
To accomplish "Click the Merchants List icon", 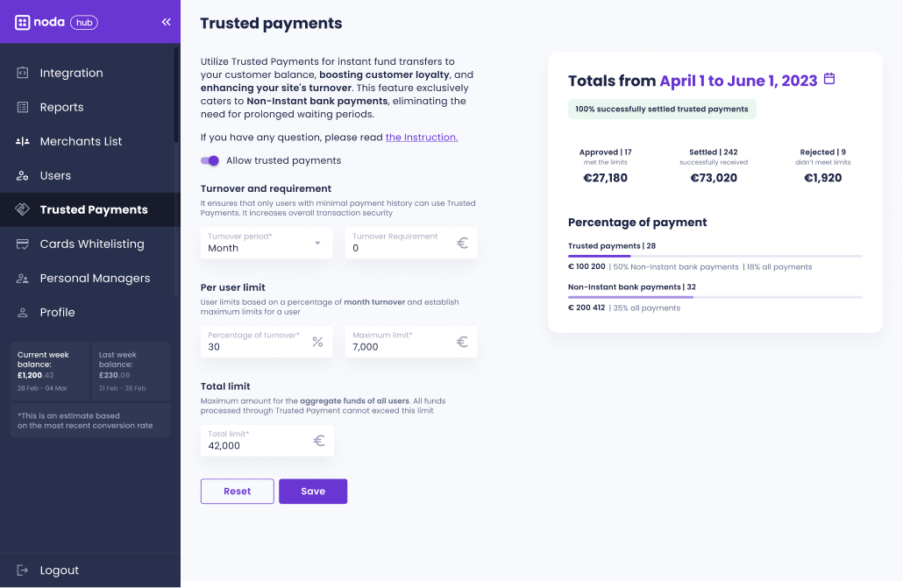I will tap(23, 141).
